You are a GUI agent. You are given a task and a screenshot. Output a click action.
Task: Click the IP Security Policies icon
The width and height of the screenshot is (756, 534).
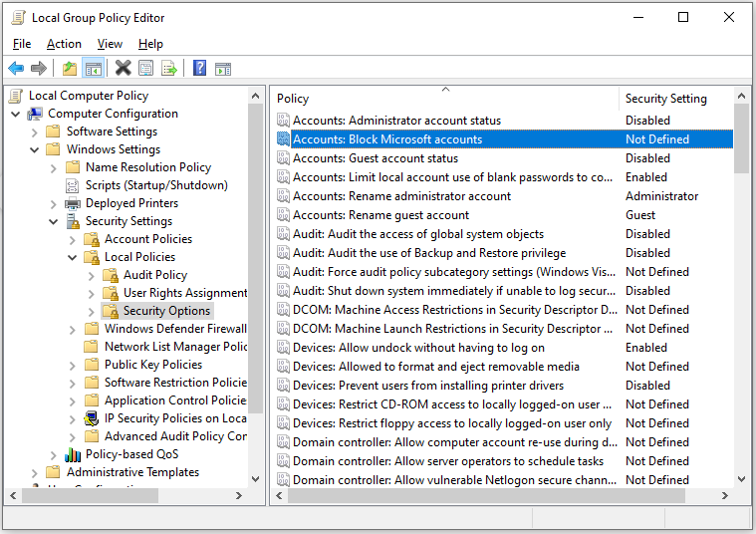click(91, 418)
